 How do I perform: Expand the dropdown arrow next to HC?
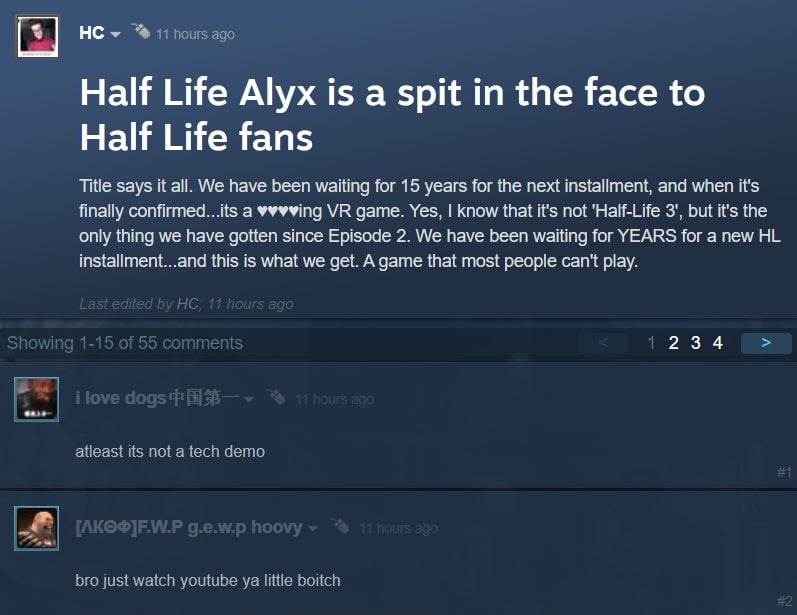coord(115,34)
